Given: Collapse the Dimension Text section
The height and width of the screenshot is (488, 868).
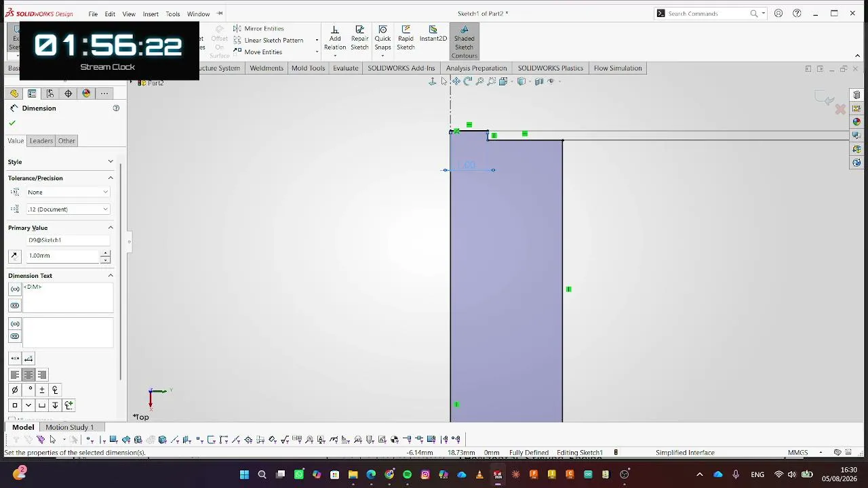Looking at the screenshot, I should pos(111,275).
